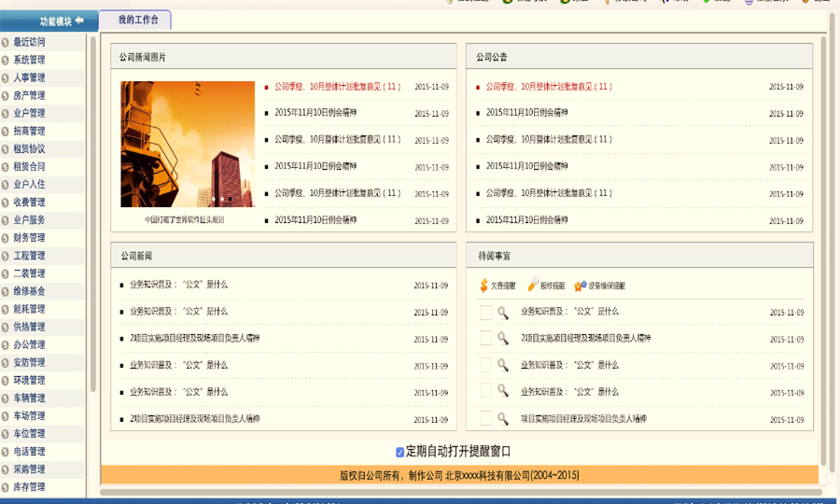Expand the 车辆管理 sidebar module

(29, 399)
